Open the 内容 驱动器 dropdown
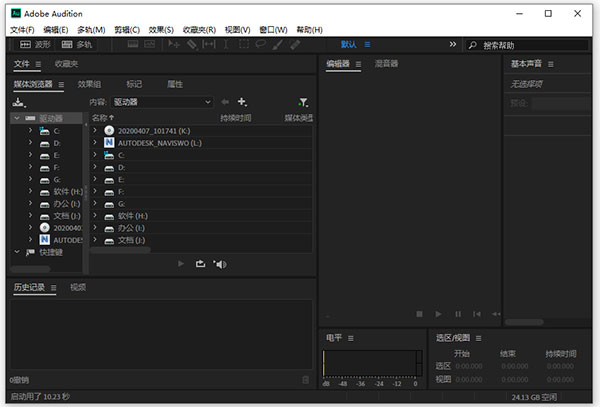The width and height of the screenshot is (600, 407). pyautogui.click(x=162, y=102)
